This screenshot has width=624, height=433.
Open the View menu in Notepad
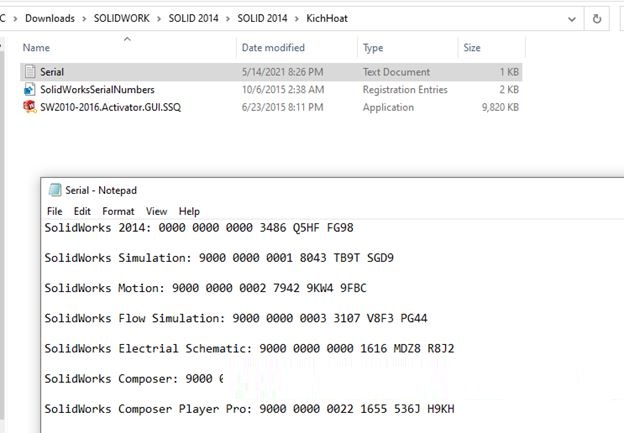156,211
